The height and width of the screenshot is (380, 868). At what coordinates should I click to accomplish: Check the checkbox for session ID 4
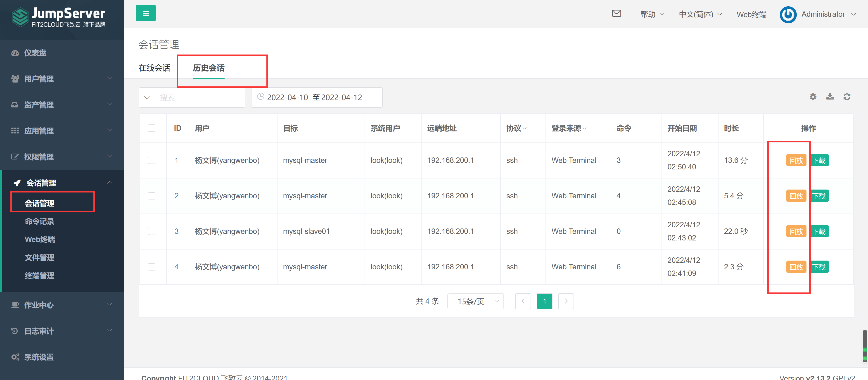(x=152, y=267)
